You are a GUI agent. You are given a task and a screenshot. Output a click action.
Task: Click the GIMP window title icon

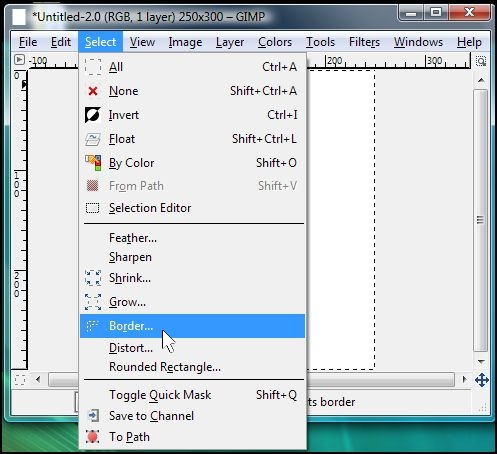point(19,17)
